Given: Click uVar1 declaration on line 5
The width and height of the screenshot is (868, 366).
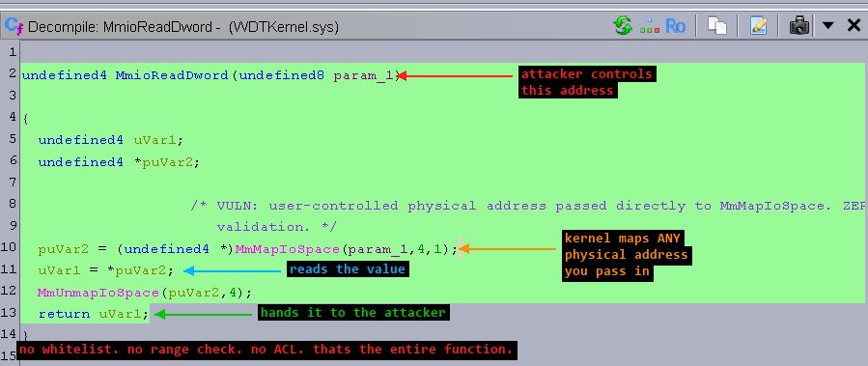Looking at the screenshot, I should coord(154,140).
